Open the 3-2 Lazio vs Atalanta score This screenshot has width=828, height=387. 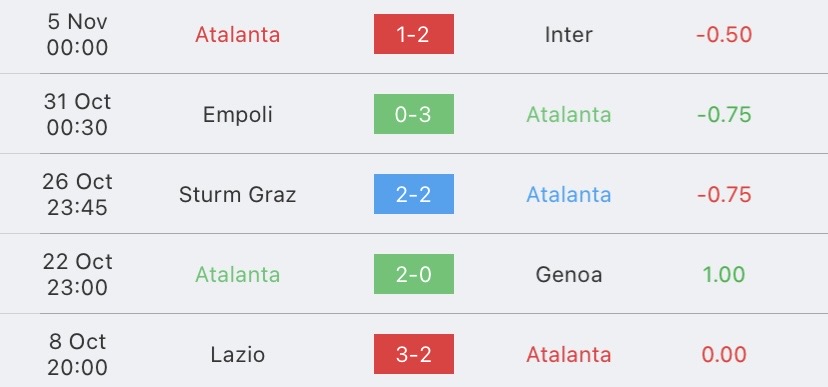pos(413,354)
